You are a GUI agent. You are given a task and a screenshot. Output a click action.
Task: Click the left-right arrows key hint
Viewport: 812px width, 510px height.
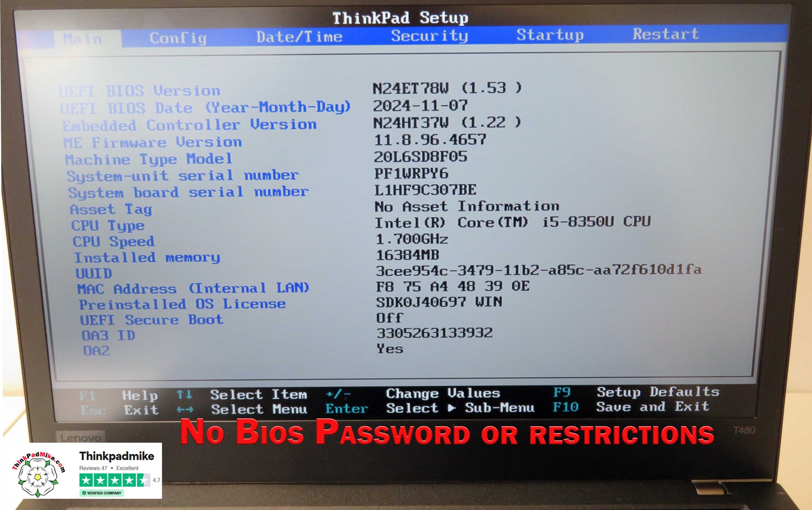click(x=185, y=410)
